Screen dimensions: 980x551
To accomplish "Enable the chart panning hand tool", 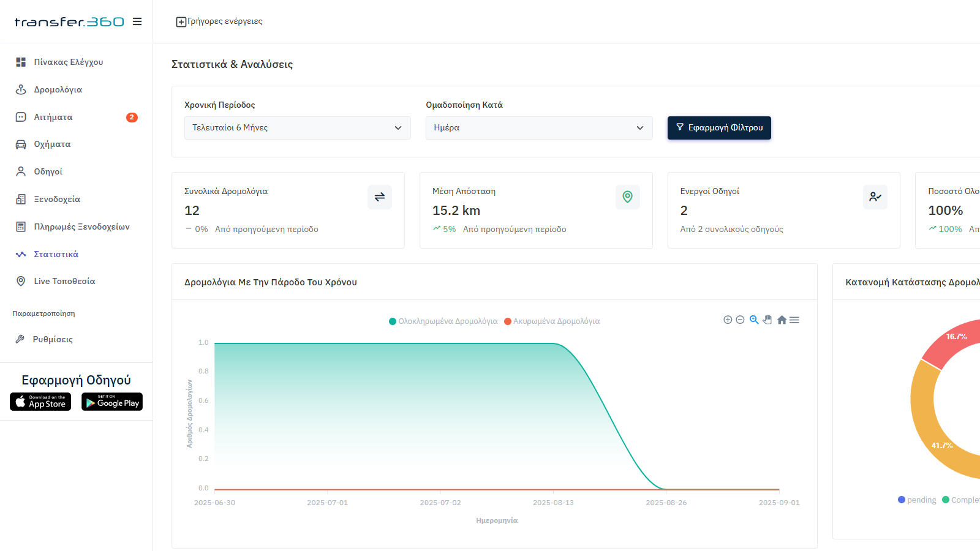I will point(767,320).
